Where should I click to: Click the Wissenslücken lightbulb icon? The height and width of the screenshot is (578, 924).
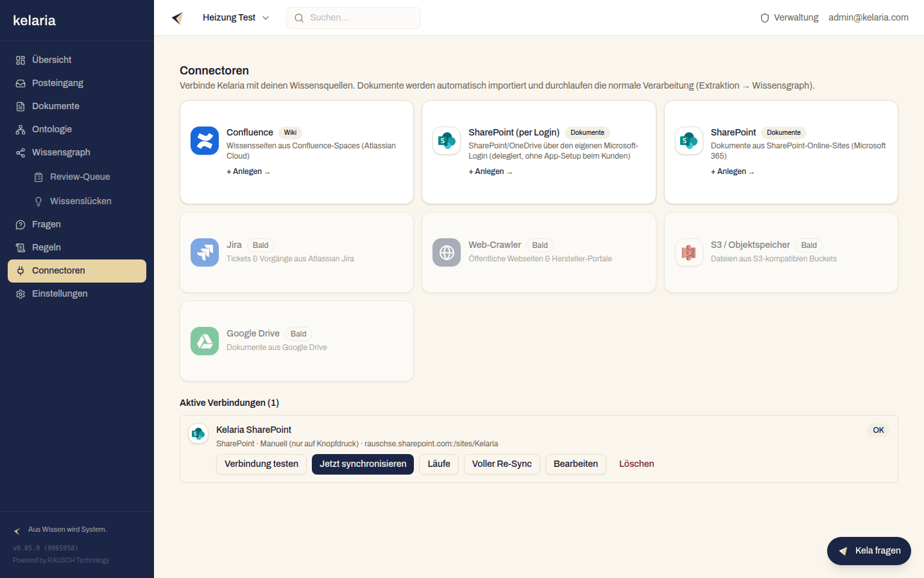point(38,202)
